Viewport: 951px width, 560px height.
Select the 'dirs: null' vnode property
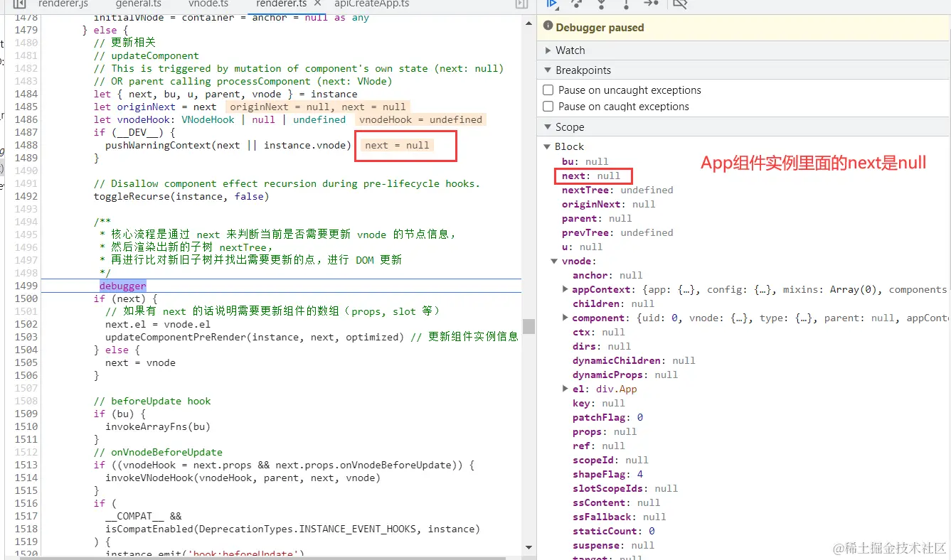(x=602, y=346)
